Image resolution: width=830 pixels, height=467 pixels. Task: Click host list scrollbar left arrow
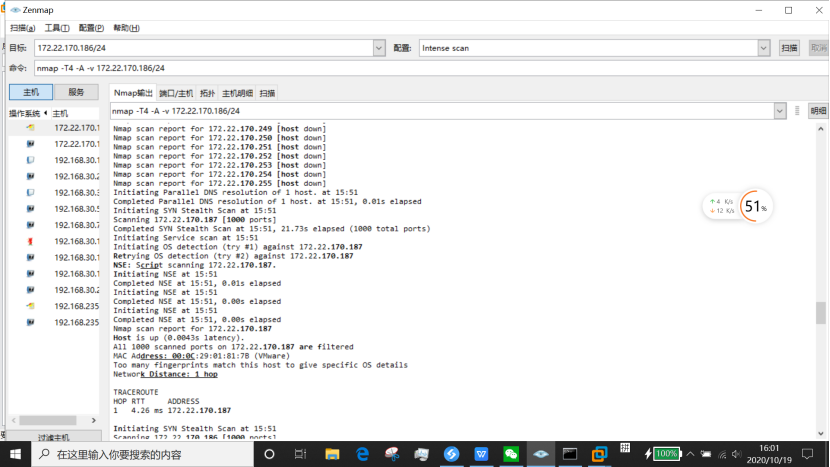[14, 420]
